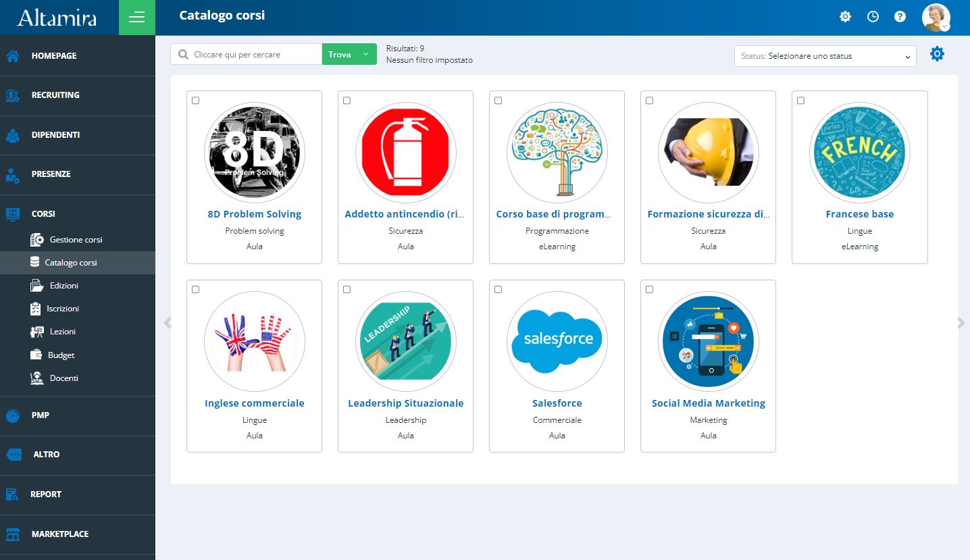Click the Trova search button

pos(340,55)
